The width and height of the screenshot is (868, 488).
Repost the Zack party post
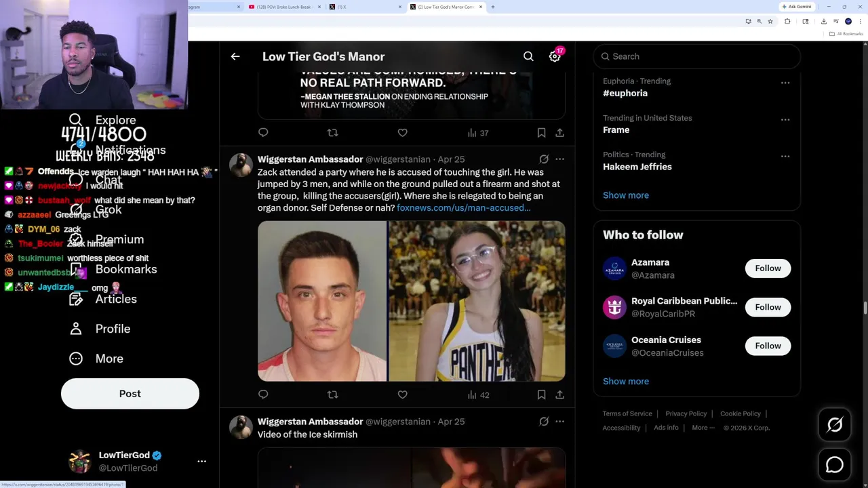click(332, 394)
